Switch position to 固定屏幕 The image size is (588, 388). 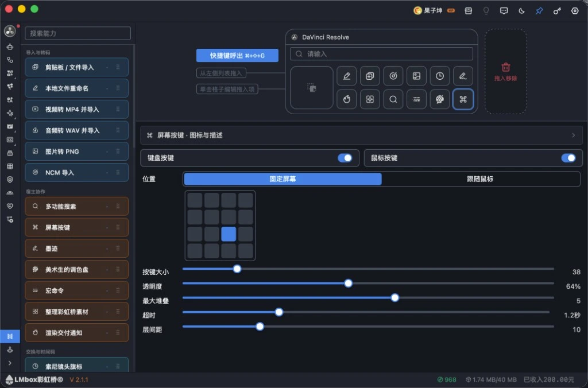(283, 179)
